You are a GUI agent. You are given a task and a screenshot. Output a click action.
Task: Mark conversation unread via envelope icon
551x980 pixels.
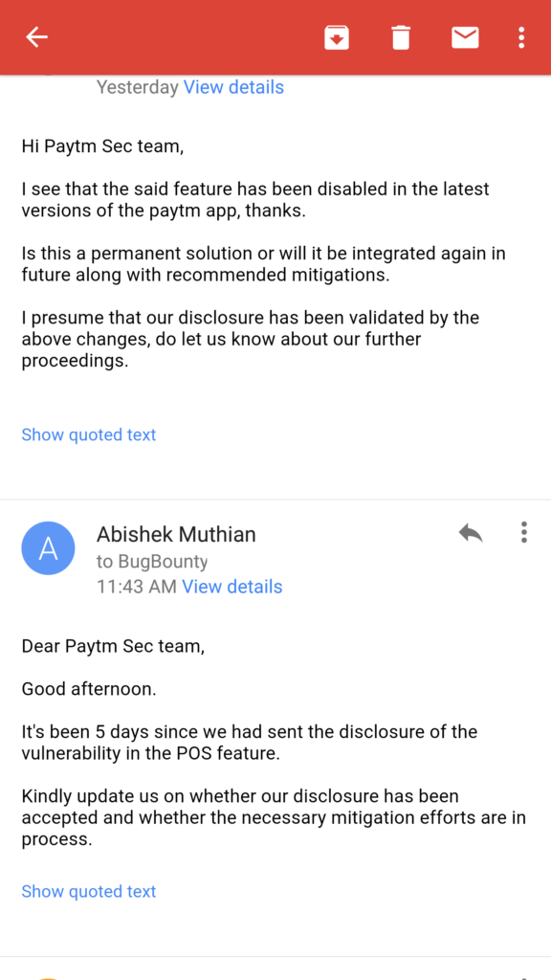coord(465,37)
